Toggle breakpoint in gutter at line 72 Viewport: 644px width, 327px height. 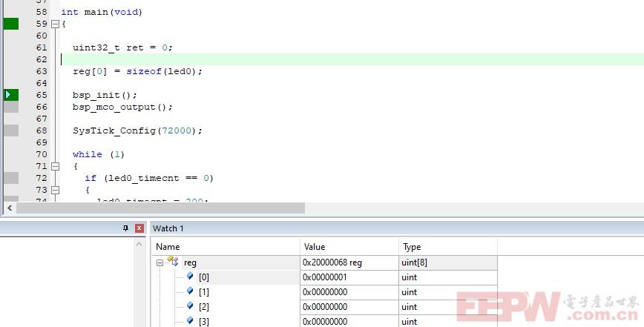click(11, 178)
